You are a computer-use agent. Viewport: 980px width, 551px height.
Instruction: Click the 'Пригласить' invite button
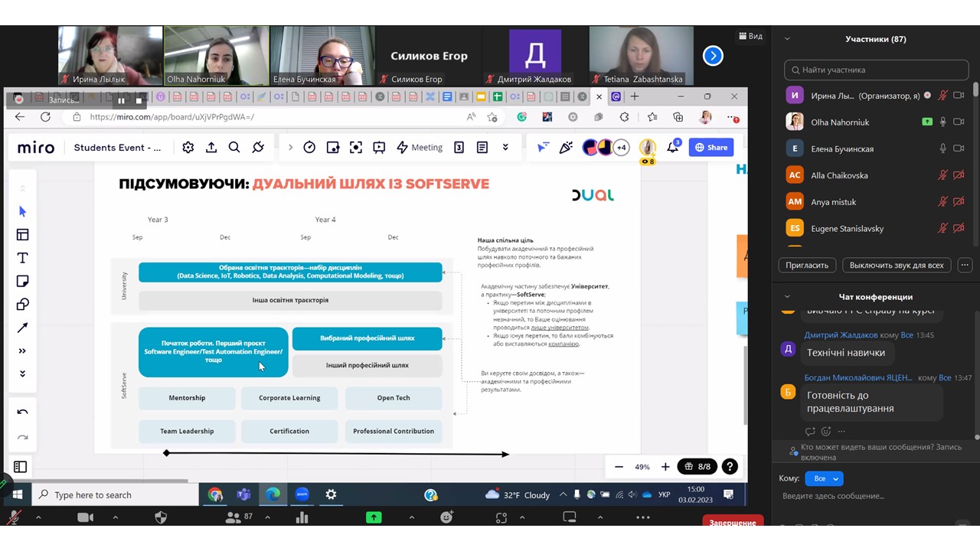[x=807, y=266]
